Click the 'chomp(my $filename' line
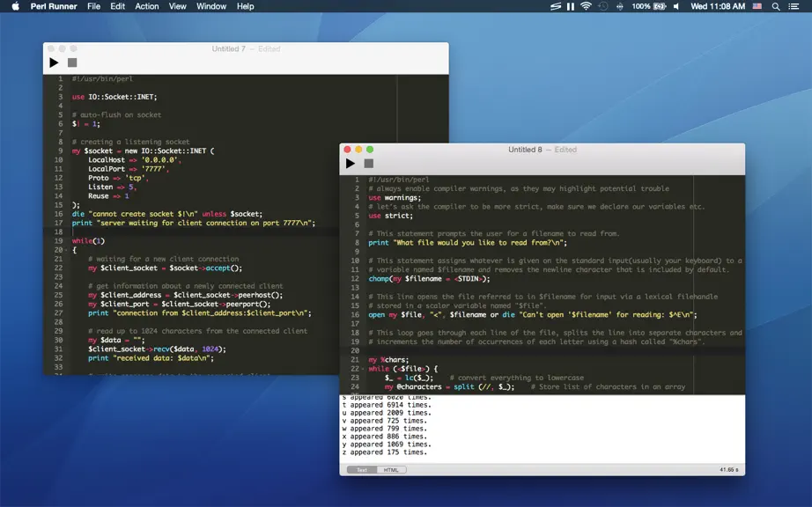812x507 pixels. coord(429,279)
